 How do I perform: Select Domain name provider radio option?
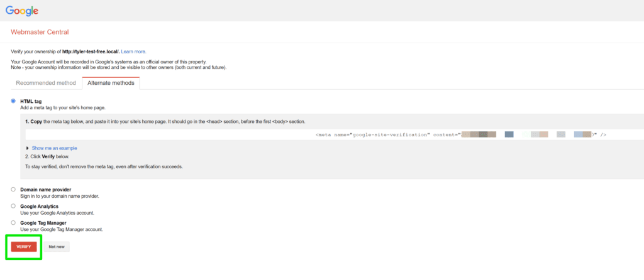13,190
